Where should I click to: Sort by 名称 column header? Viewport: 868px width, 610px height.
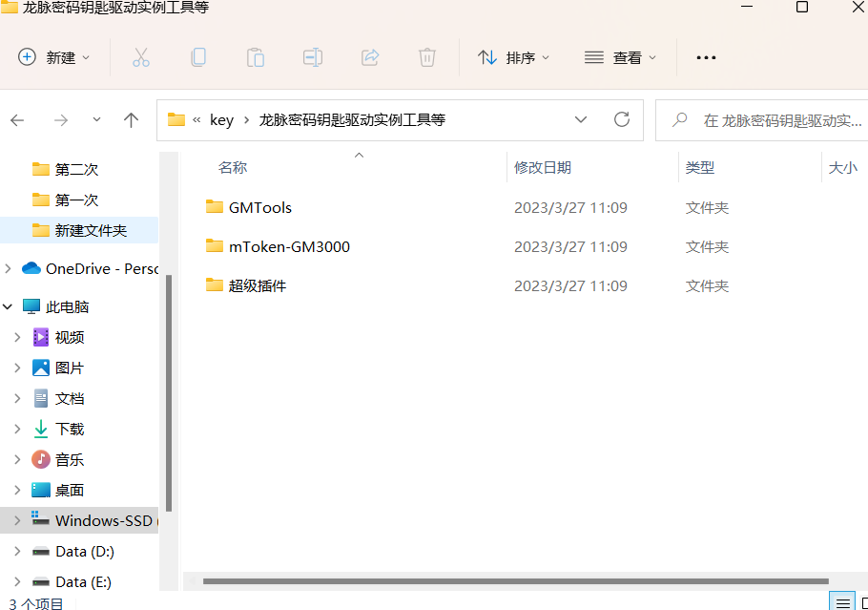[233, 167]
